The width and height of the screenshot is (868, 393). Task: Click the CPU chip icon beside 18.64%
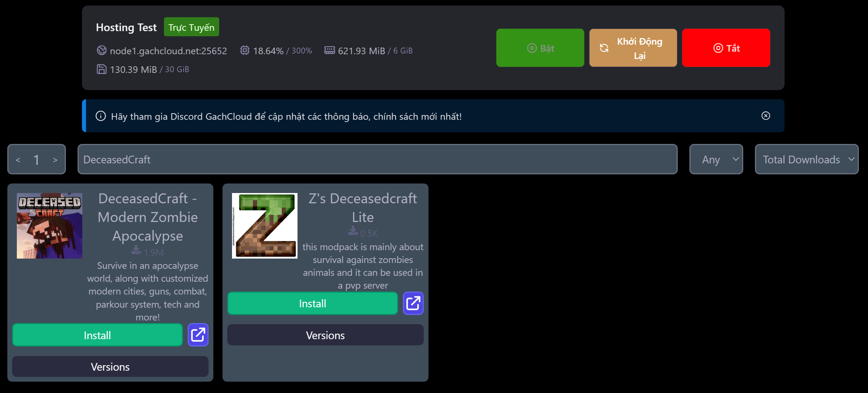244,50
